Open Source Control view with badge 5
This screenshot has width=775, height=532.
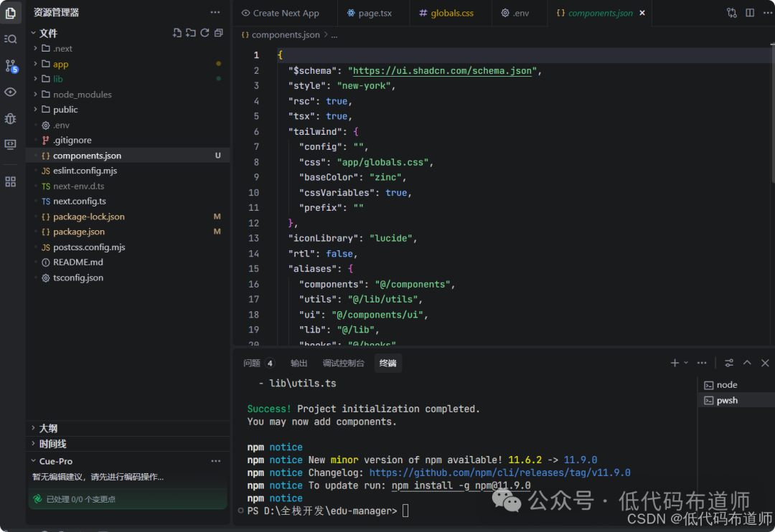click(11, 66)
